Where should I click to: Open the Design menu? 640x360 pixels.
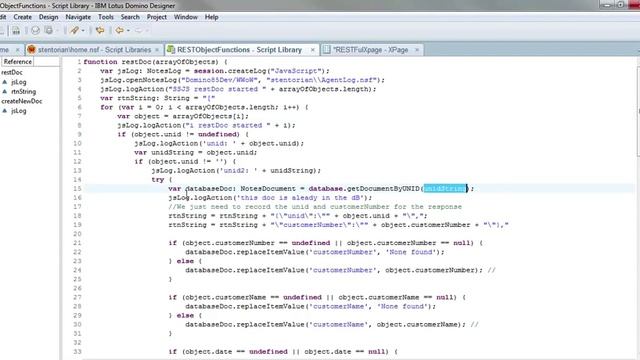pyautogui.click(x=49, y=17)
